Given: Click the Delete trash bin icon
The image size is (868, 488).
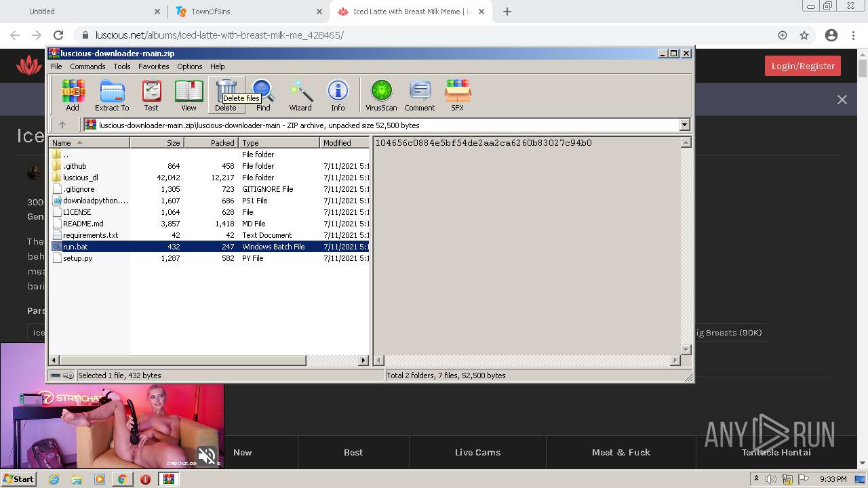Looking at the screenshot, I should (x=226, y=95).
